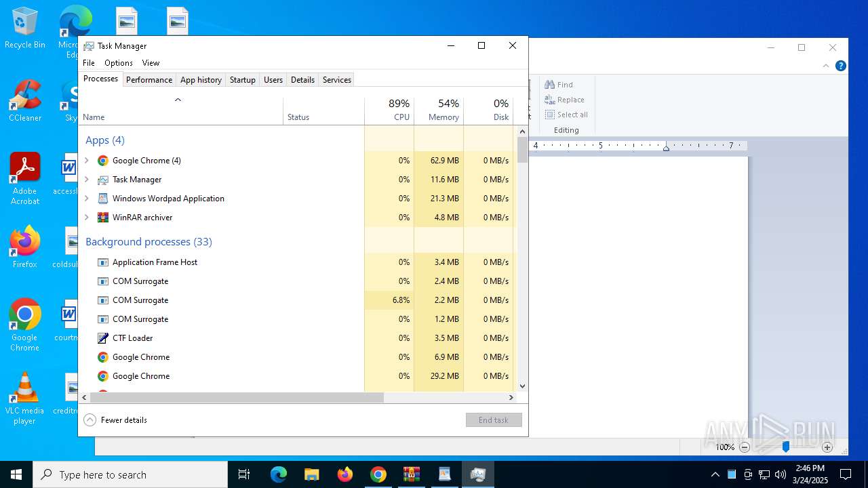Click the WinRAR archiver process icon
The image size is (868, 488).
103,218
